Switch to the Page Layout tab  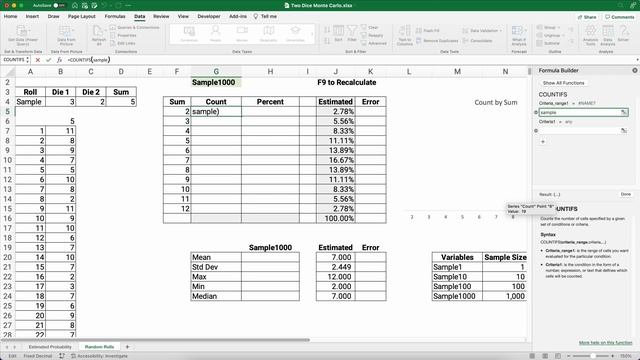(x=82, y=16)
